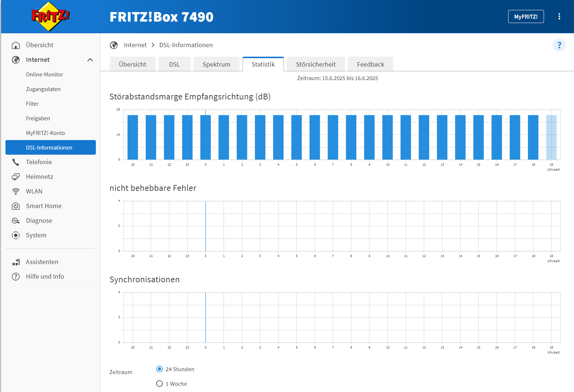The width and height of the screenshot is (574, 392).
Task: Click the Smart Home icon
Action: pos(16,206)
